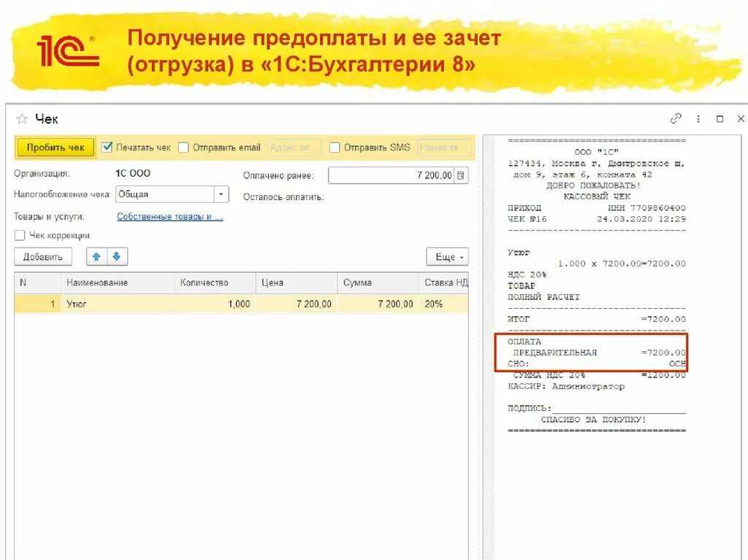748x560 pixels.
Task: Enable the Отправить email checkbox
Action: 183,147
